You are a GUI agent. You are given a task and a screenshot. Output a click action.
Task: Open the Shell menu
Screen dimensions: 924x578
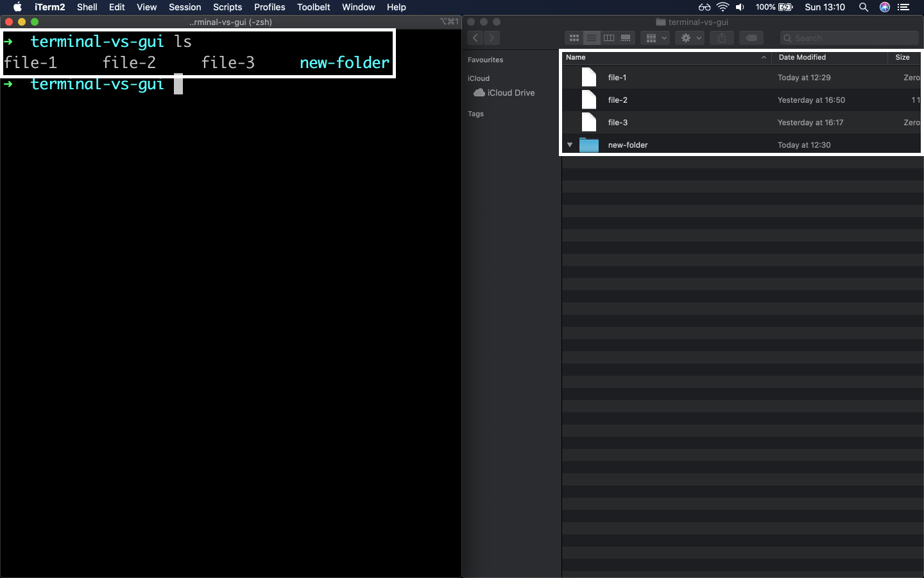coord(87,7)
